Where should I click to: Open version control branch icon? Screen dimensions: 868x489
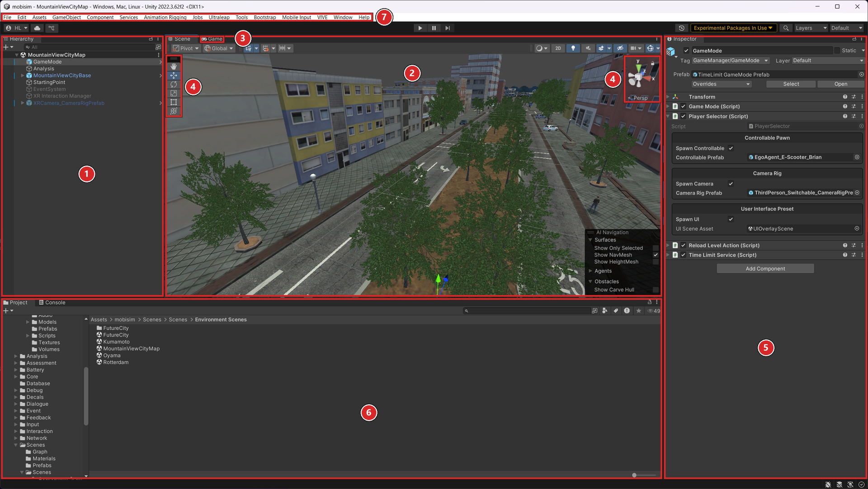52,28
